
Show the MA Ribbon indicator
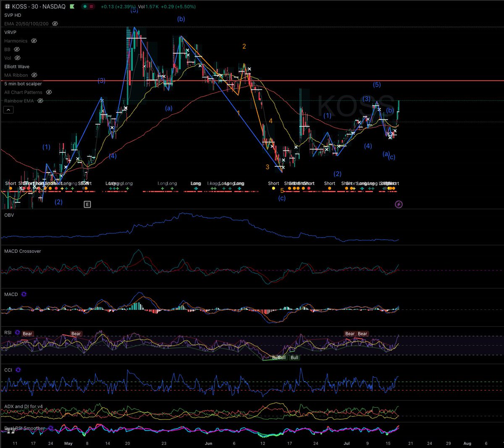click(x=34, y=75)
